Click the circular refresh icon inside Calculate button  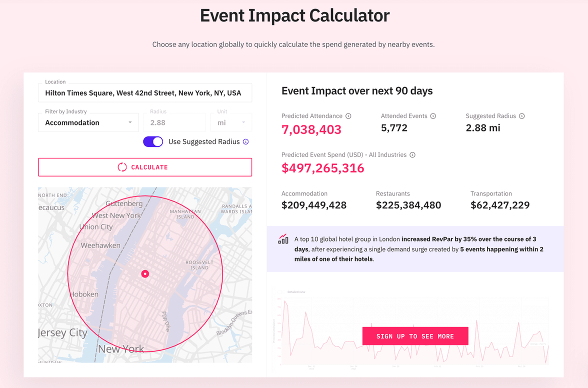121,166
